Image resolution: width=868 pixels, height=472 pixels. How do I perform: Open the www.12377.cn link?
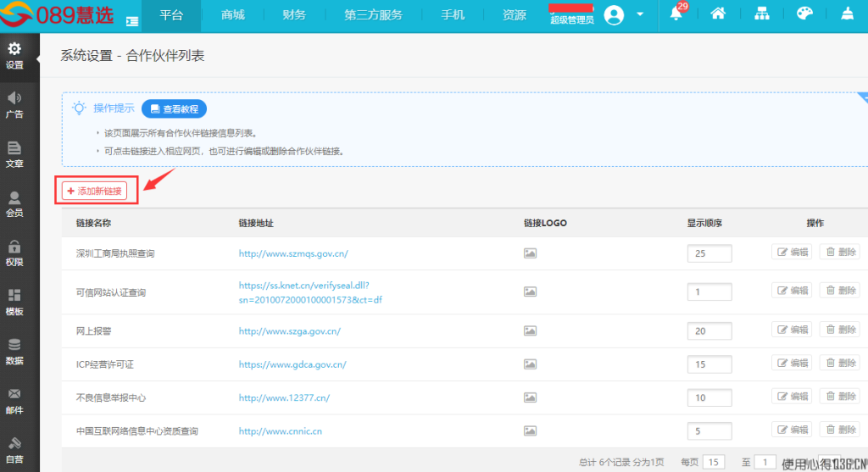pos(284,397)
